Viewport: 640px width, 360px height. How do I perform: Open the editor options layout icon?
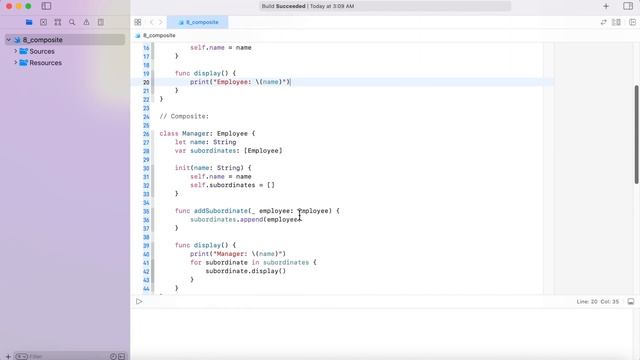click(616, 22)
